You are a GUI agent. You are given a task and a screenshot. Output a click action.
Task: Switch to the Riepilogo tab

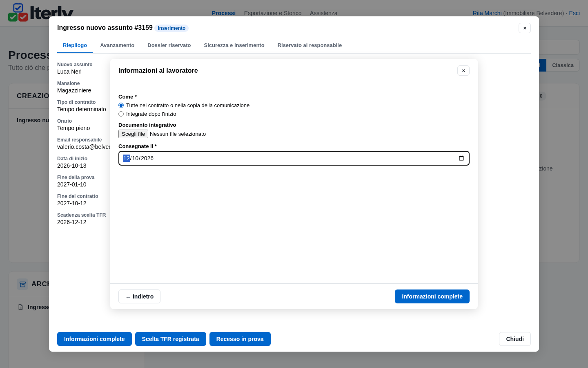[x=75, y=45]
